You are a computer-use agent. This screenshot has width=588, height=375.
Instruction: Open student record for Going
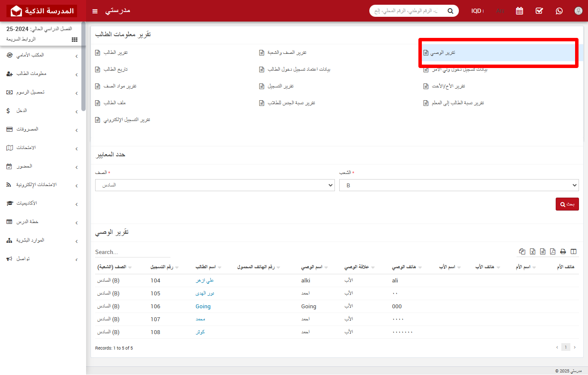tap(203, 306)
